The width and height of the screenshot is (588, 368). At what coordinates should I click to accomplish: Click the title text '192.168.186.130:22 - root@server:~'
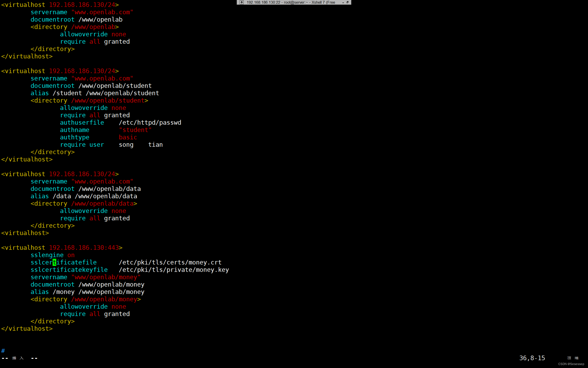[277, 3]
